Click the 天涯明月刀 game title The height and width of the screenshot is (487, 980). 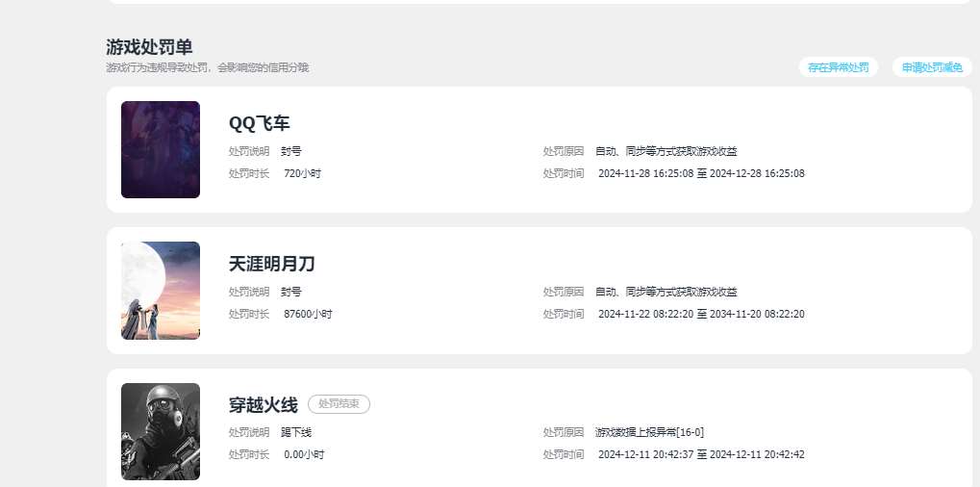272,264
